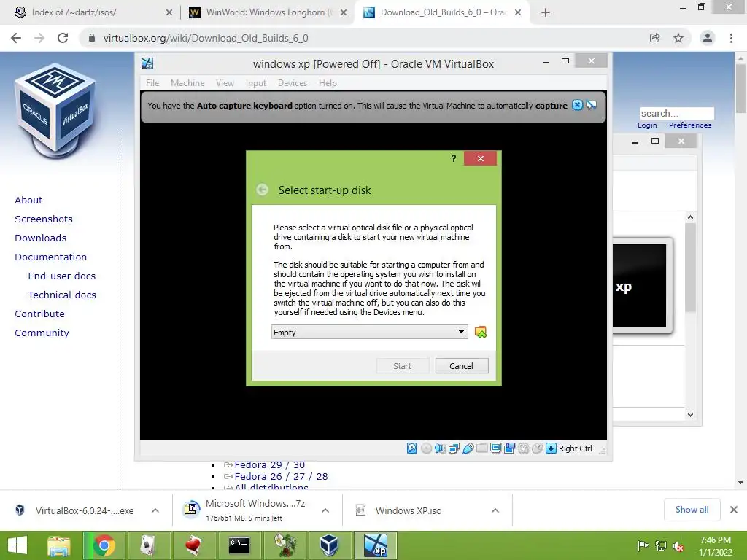Open Command Prompt from the taskbar
The image size is (747, 560).
coord(239,545)
